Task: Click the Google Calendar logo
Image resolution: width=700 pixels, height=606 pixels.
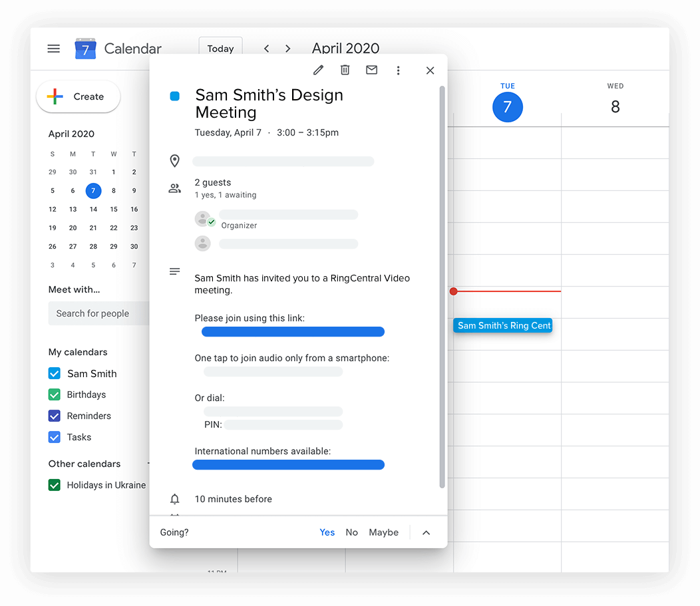Action: (x=85, y=49)
